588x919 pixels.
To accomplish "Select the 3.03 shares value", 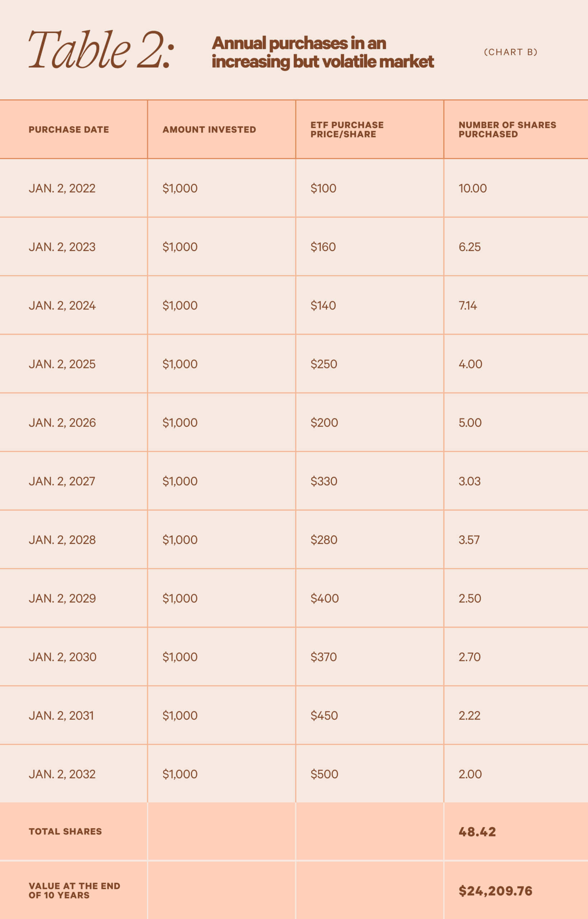I will pyautogui.click(x=469, y=481).
